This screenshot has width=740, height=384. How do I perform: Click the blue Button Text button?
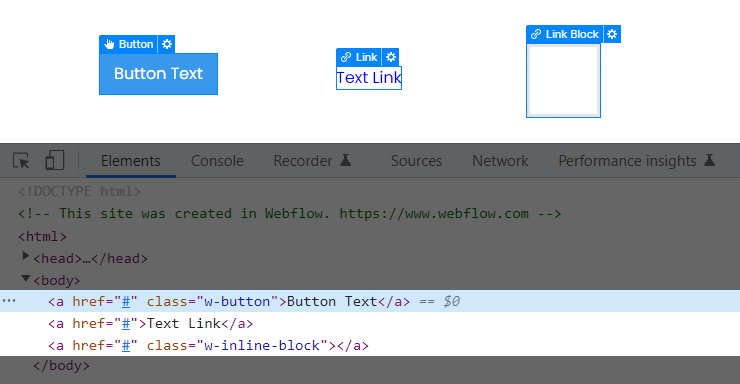point(159,74)
